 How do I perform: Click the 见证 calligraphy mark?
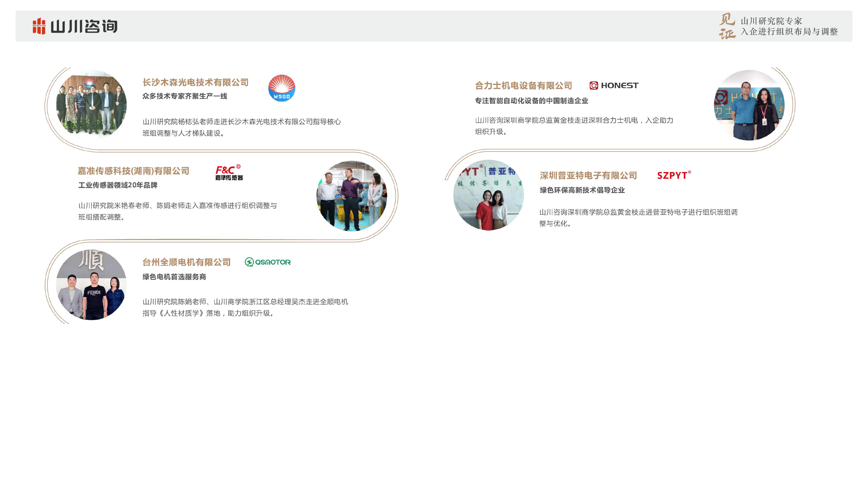[727, 26]
